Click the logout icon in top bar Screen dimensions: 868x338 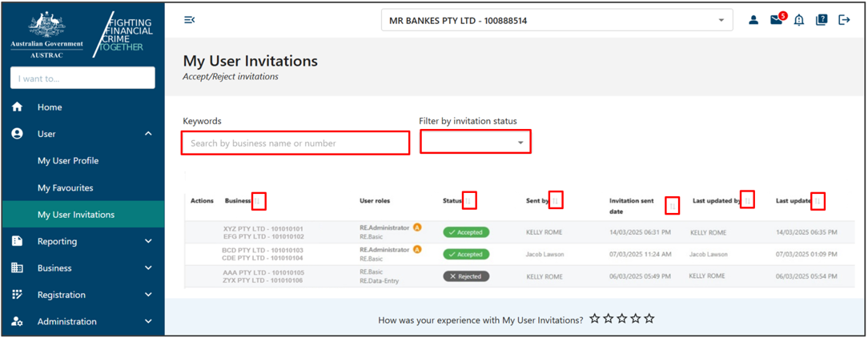coord(844,21)
